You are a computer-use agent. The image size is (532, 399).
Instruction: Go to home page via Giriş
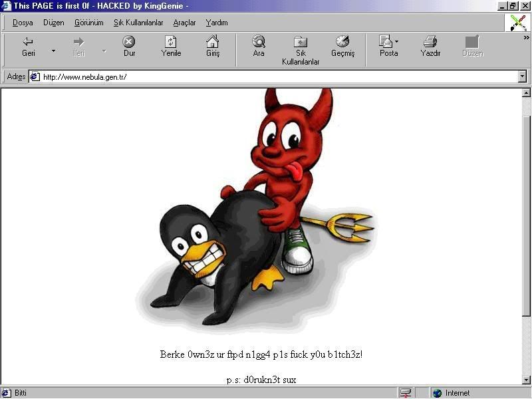(213, 47)
